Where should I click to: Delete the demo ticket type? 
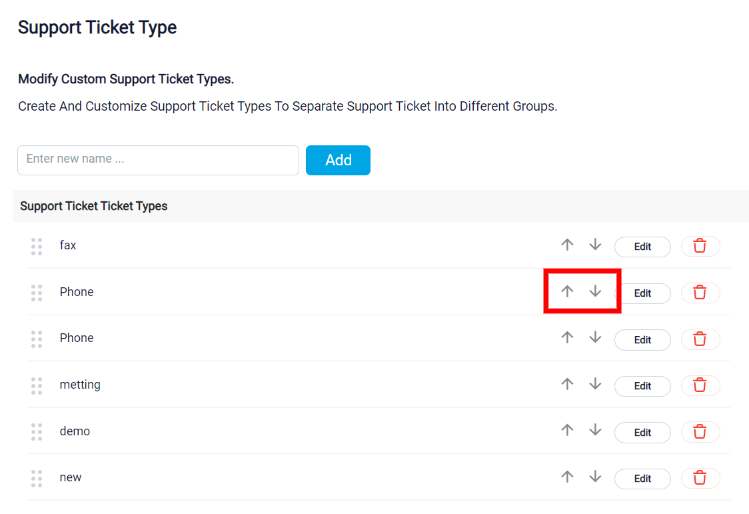point(700,432)
